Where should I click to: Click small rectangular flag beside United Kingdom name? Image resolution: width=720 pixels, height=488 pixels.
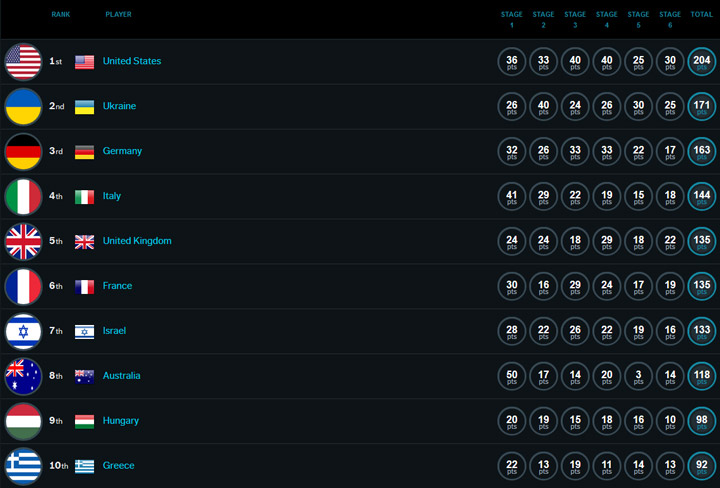pyautogui.click(x=84, y=242)
